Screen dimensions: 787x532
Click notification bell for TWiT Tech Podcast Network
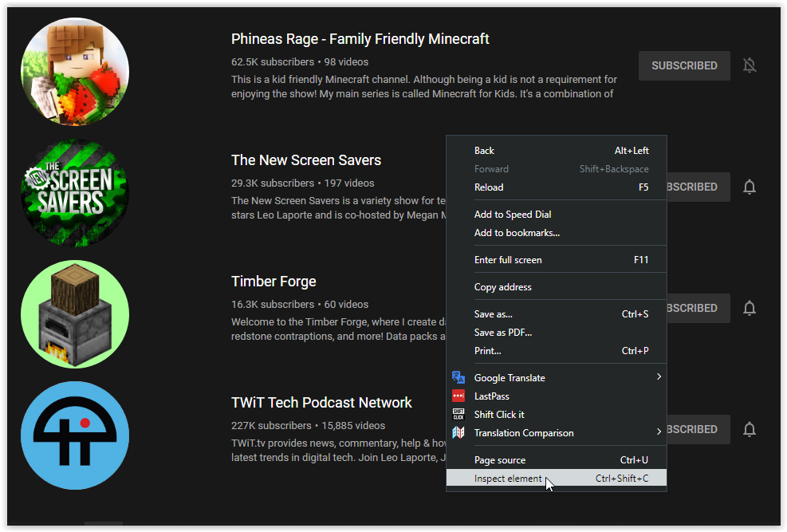pos(750,429)
